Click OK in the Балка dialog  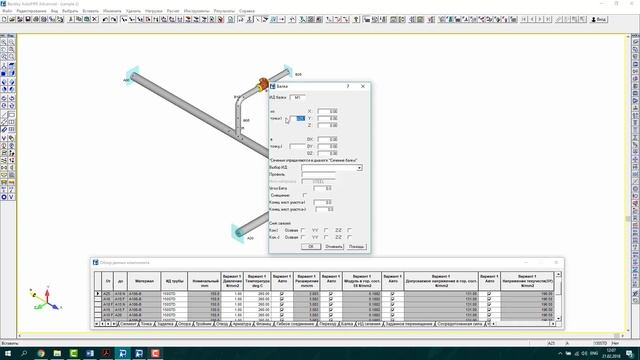coord(311,247)
